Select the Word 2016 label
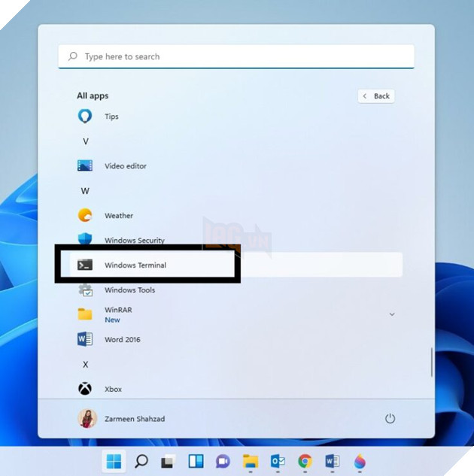474x476 pixels. pos(123,339)
